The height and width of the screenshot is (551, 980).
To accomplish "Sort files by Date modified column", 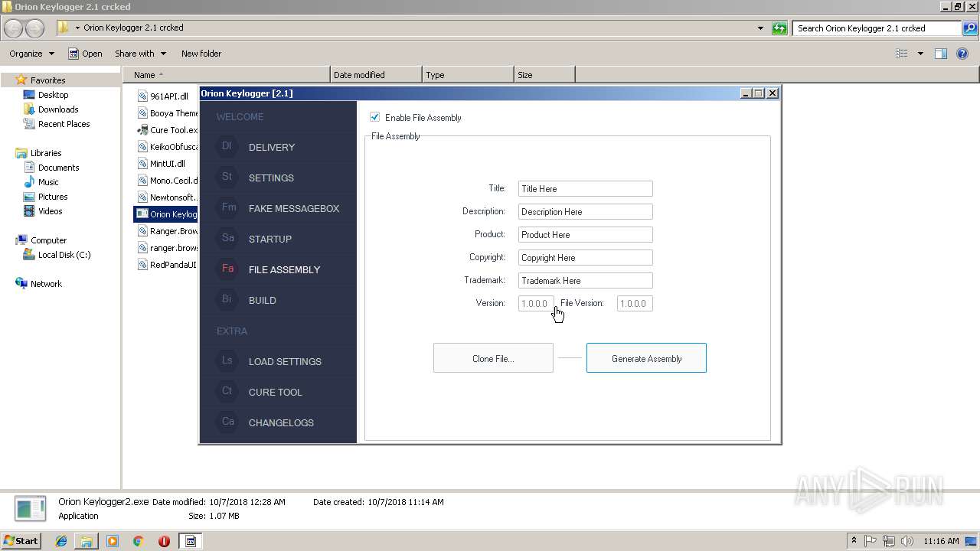I will (376, 74).
